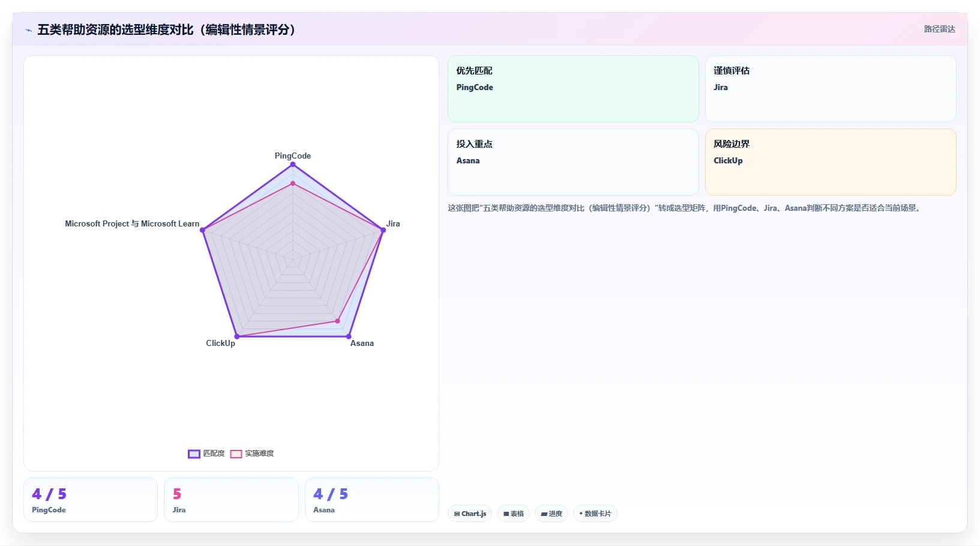Click the ClickUp axis label on the radar
The height and width of the screenshot is (546, 980).
point(220,343)
